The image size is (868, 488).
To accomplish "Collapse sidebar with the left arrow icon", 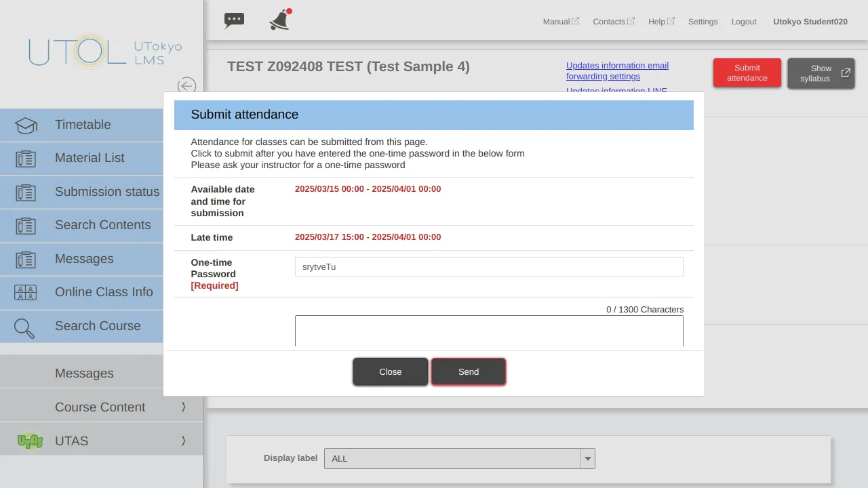I will click(186, 85).
